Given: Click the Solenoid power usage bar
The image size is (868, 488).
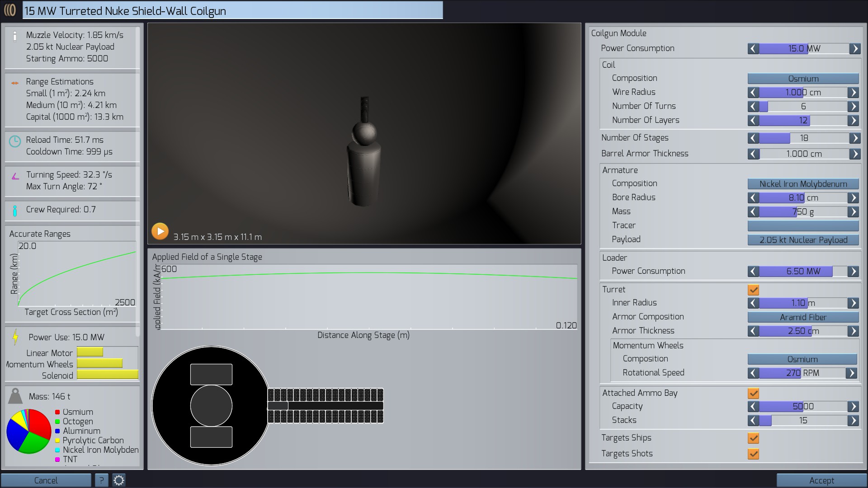Looking at the screenshot, I should tap(108, 375).
